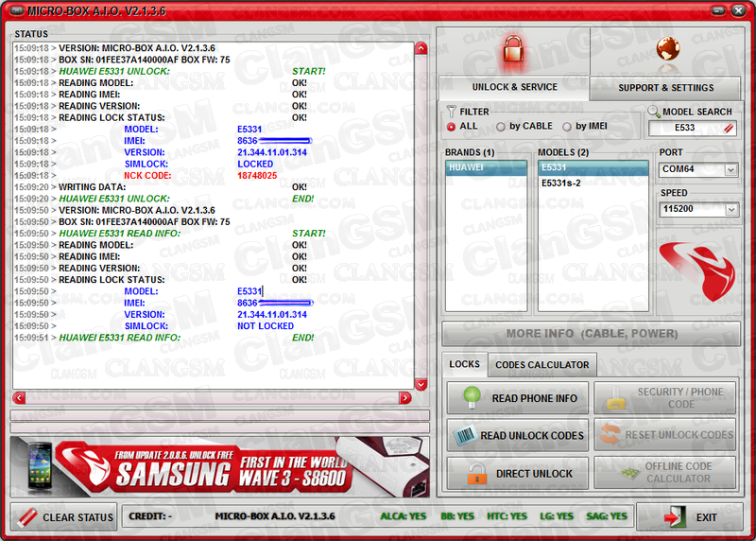The image size is (756, 541).
Task: Click the Clear Status button
Action: (x=63, y=517)
